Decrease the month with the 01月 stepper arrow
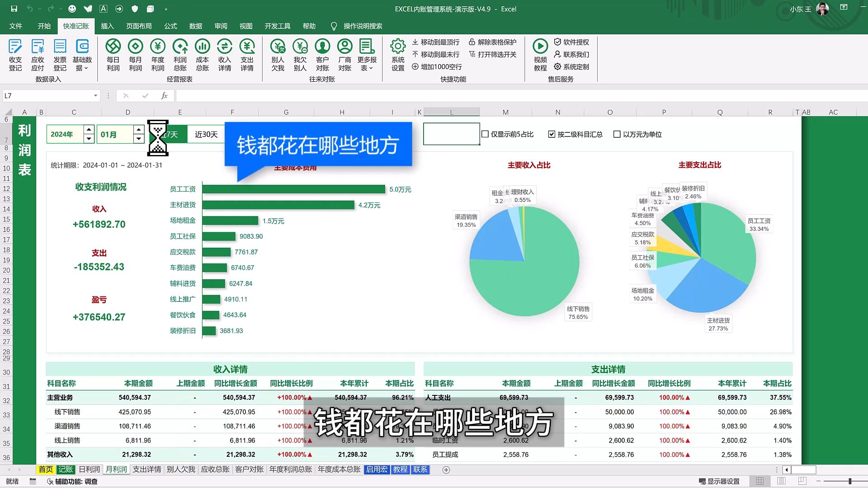 pyautogui.click(x=138, y=139)
